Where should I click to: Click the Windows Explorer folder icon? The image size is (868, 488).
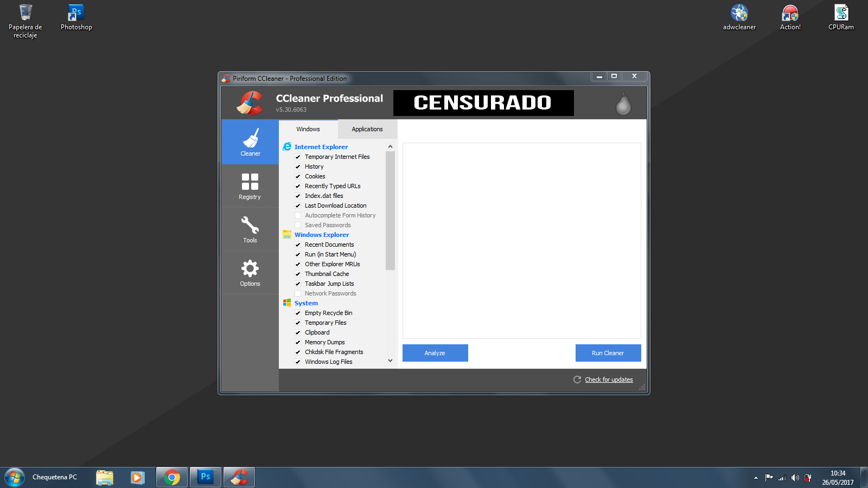(287, 235)
